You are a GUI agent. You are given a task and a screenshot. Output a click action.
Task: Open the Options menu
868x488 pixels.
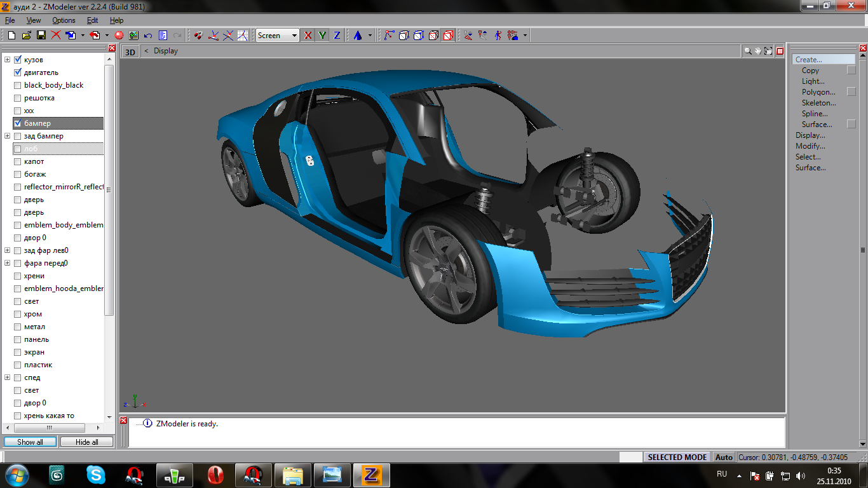tap(64, 20)
